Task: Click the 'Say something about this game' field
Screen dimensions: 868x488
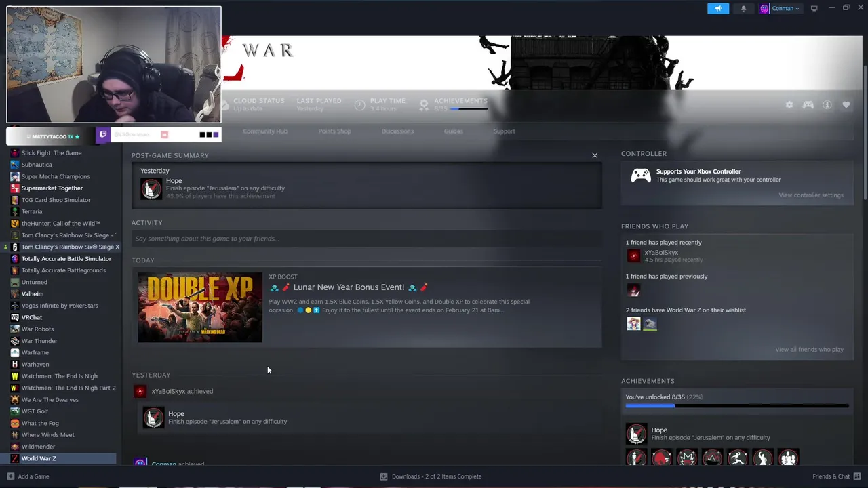Action: coord(366,239)
